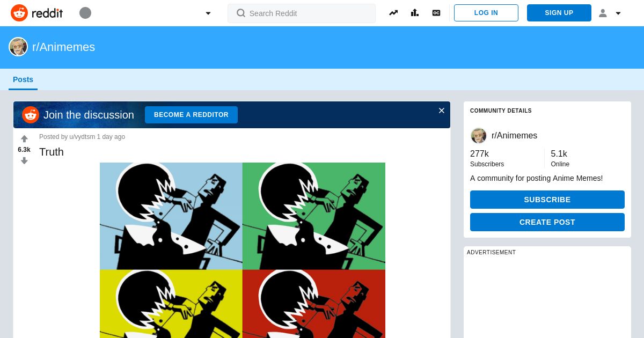Select the community description text
Image resolution: width=644 pixels, height=338 pixels.
(536, 178)
